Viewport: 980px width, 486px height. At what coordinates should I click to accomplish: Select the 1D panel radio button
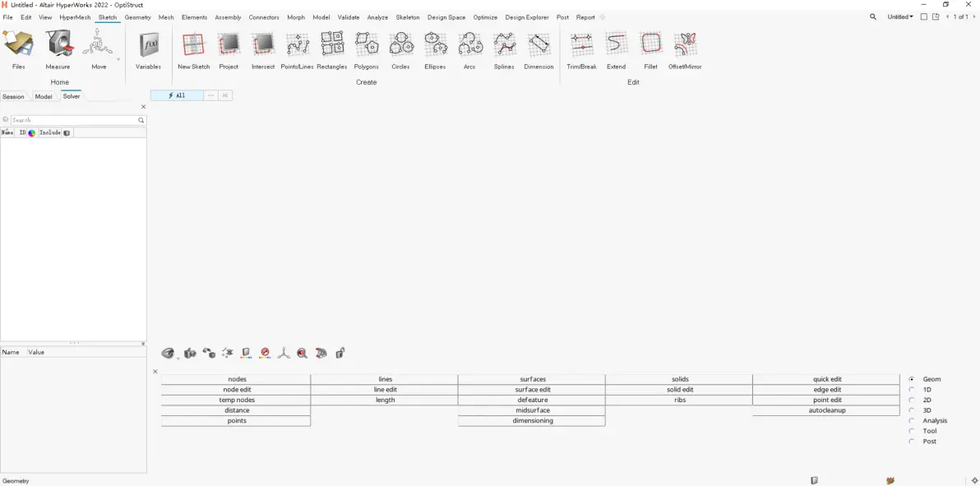point(912,390)
